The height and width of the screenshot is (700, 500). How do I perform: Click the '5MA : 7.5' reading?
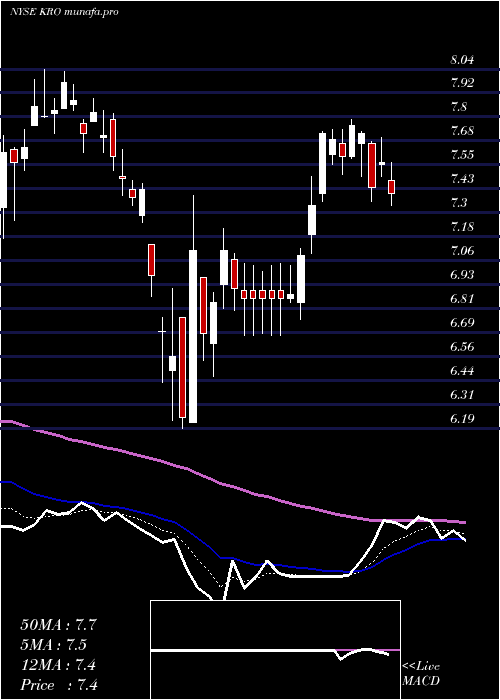click(54, 645)
